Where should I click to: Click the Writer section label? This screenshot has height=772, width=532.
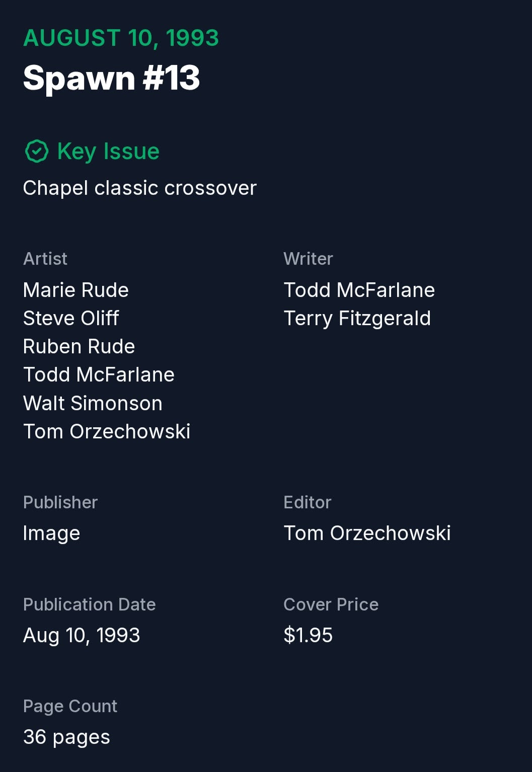[308, 259]
